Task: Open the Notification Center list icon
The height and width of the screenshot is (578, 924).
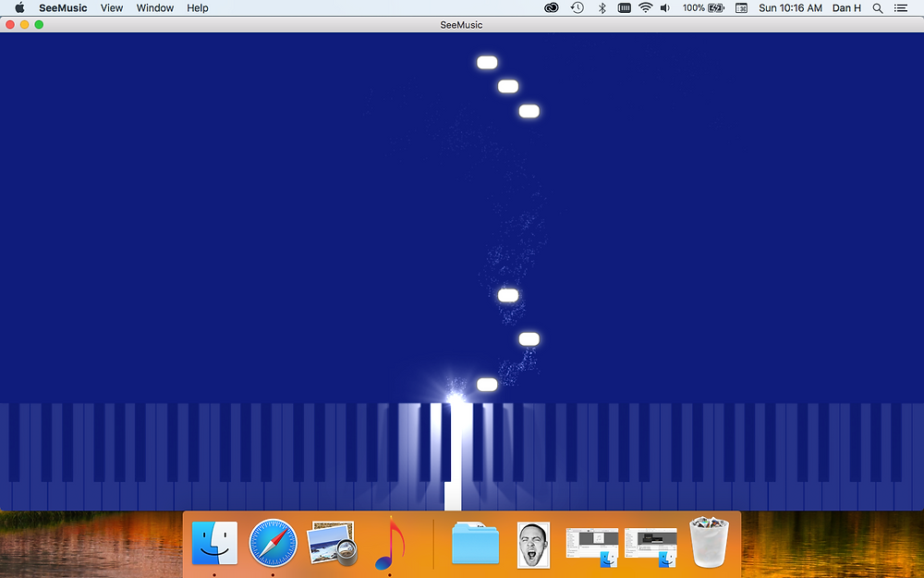Action: tap(900, 7)
